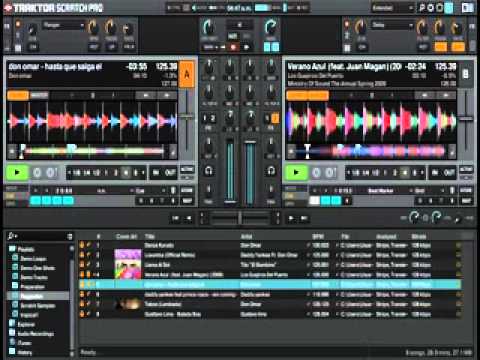Open the layout selector dropdown in header

393,8
